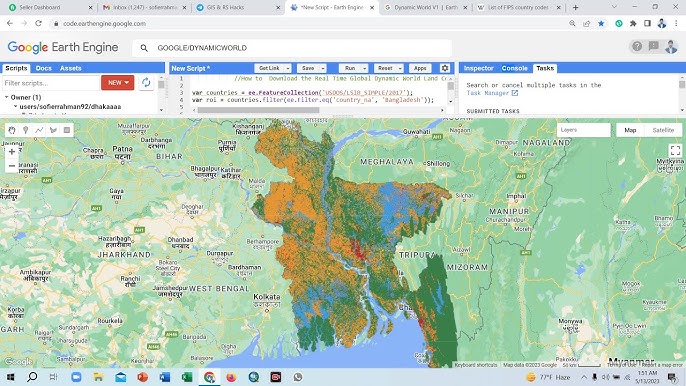Click the Get Link button

pos(269,68)
